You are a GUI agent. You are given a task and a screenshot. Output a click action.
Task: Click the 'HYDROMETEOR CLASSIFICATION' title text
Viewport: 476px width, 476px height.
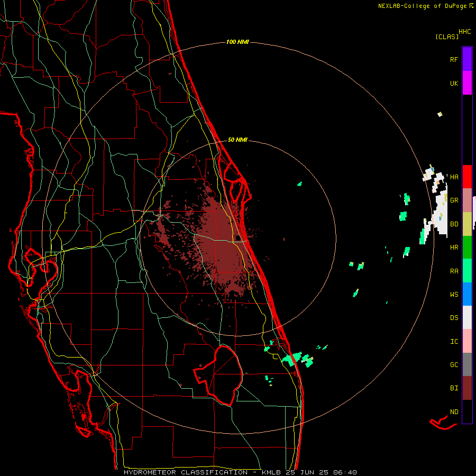click(x=186, y=472)
